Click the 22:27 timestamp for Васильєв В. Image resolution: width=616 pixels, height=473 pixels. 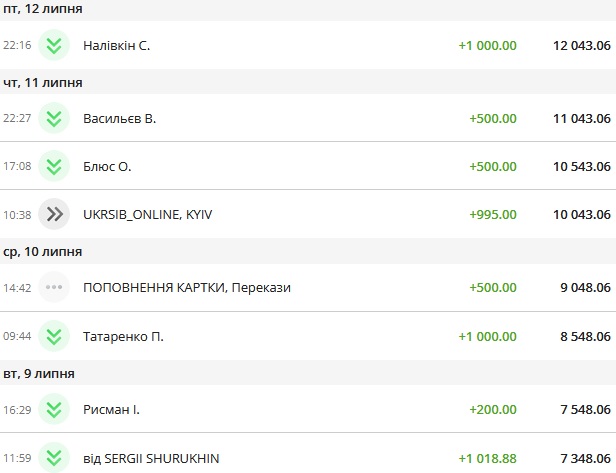tap(17, 119)
